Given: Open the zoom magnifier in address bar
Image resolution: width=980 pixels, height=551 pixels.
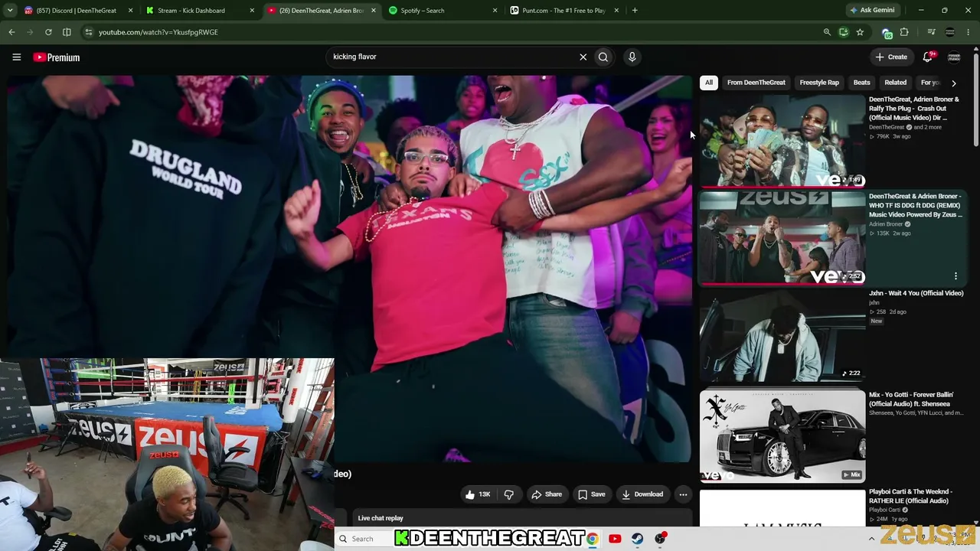Looking at the screenshot, I should pyautogui.click(x=827, y=32).
